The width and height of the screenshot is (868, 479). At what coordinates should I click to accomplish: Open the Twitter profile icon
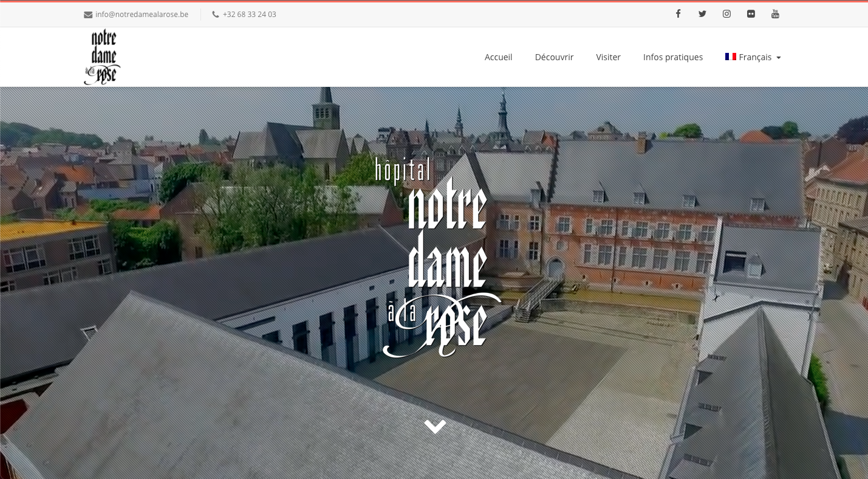[x=702, y=14]
